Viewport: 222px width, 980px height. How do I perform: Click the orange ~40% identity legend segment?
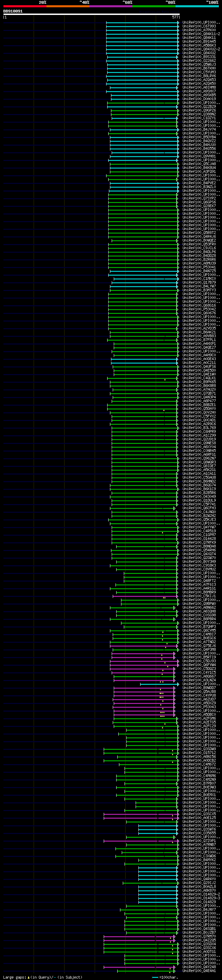pyautogui.click(x=68, y=6)
